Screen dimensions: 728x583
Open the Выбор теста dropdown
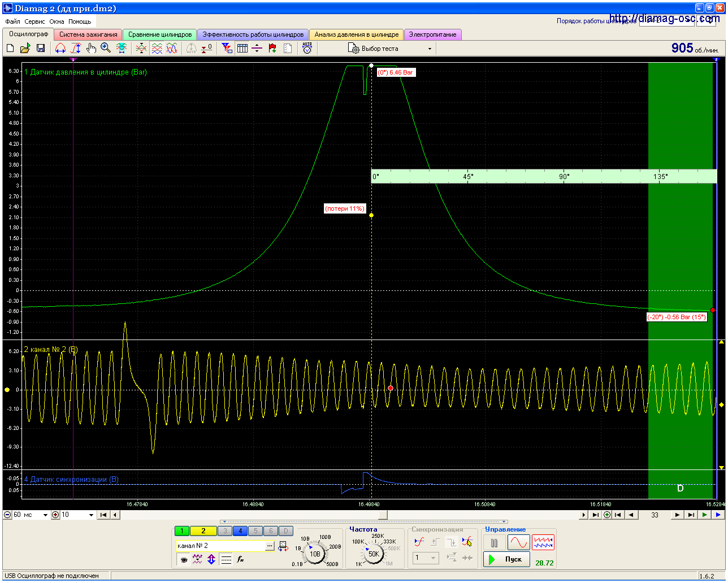coord(390,49)
